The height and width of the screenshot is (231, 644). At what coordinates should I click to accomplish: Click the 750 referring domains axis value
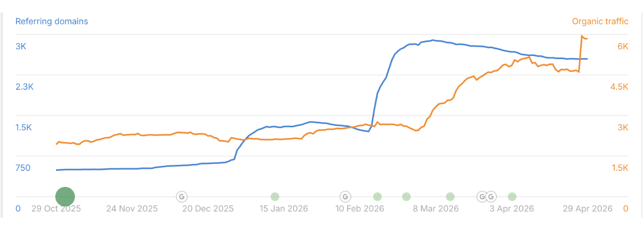pos(23,168)
